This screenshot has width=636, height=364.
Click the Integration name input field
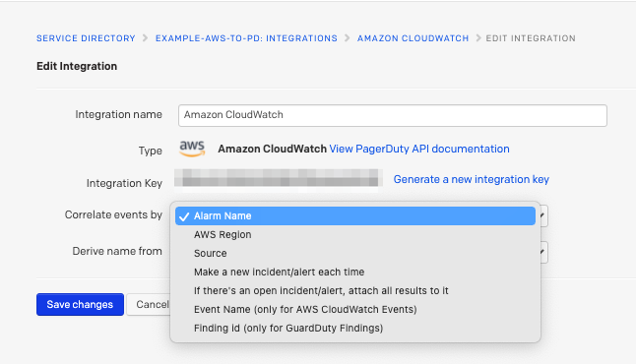point(392,115)
